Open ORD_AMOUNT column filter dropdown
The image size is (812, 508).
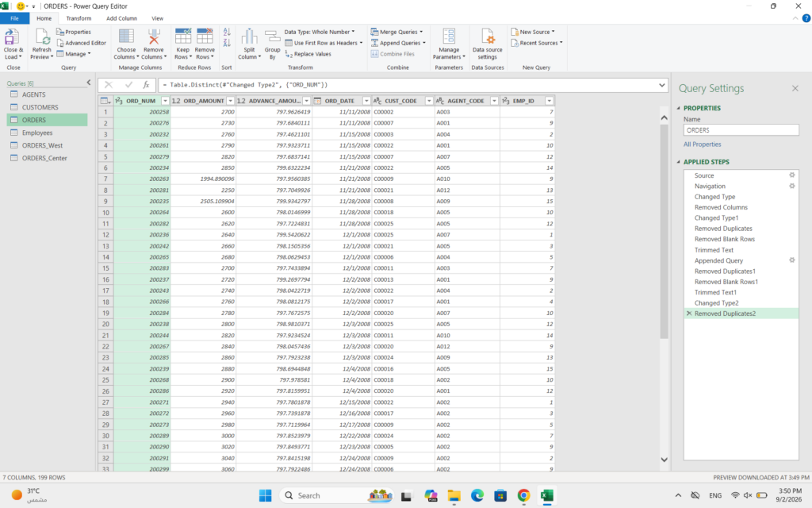[x=231, y=101]
